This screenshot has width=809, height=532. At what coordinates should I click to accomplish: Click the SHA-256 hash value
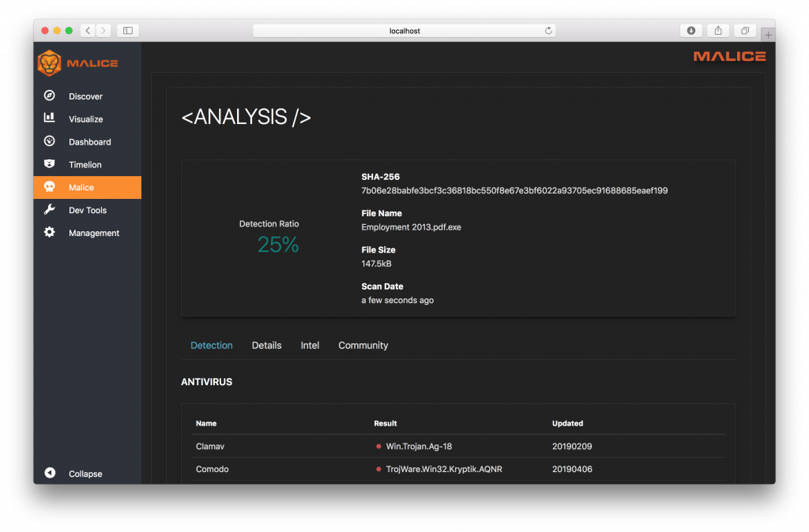514,191
